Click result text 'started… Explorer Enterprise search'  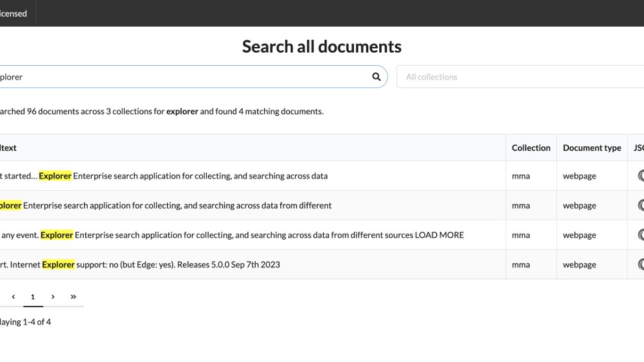click(164, 176)
